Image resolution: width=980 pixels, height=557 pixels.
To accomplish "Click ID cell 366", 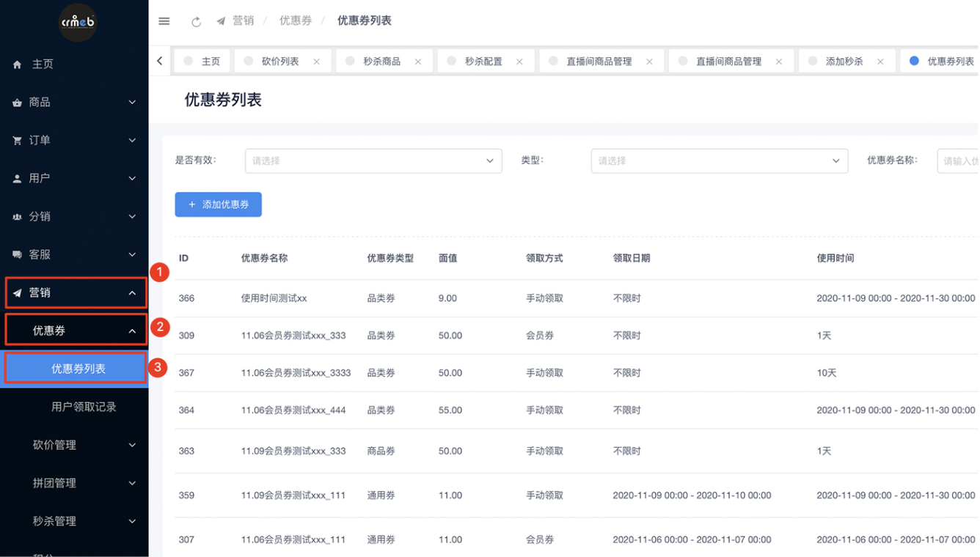I will (186, 298).
